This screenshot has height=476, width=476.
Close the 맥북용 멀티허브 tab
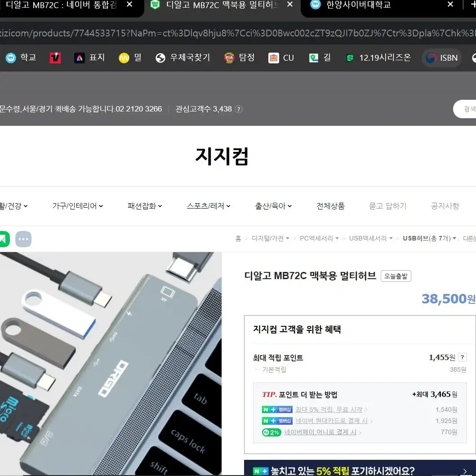pyautogui.click(x=290, y=4)
